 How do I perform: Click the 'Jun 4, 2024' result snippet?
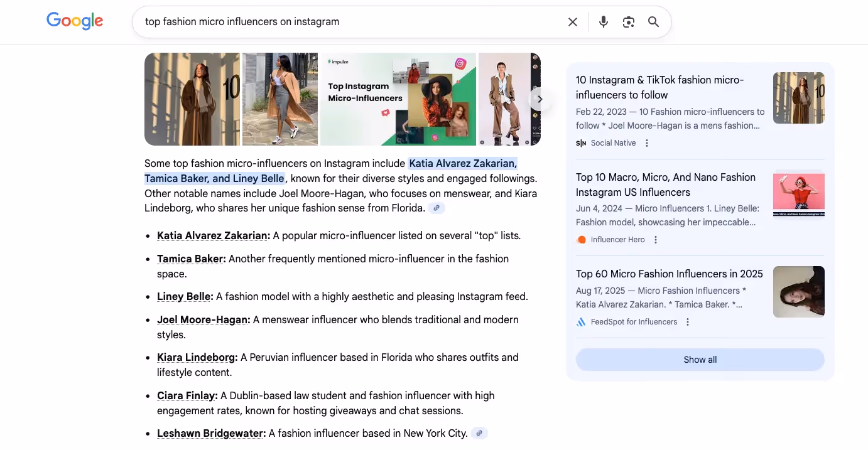click(668, 215)
